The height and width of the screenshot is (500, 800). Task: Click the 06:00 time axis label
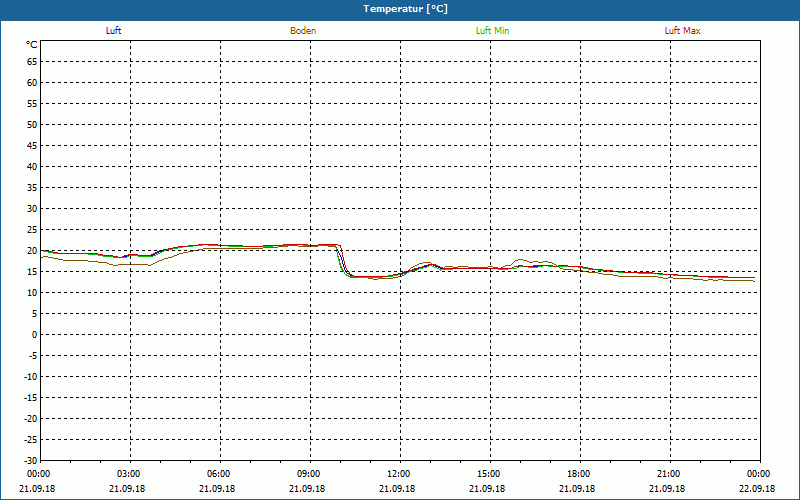pos(220,474)
